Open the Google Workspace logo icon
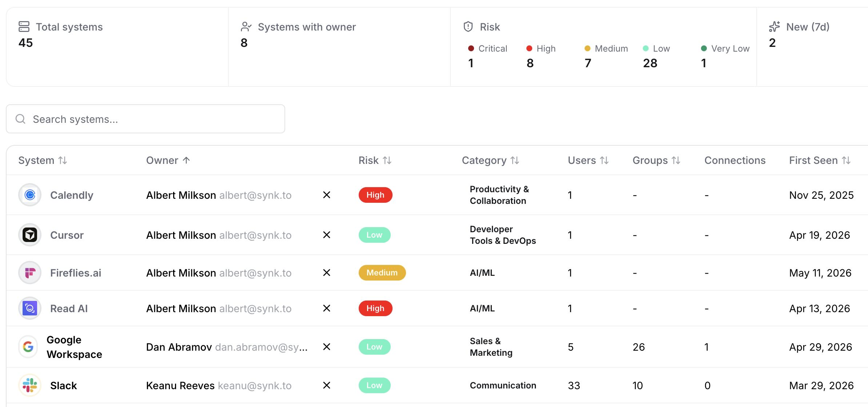The height and width of the screenshot is (407, 868). coord(28,347)
